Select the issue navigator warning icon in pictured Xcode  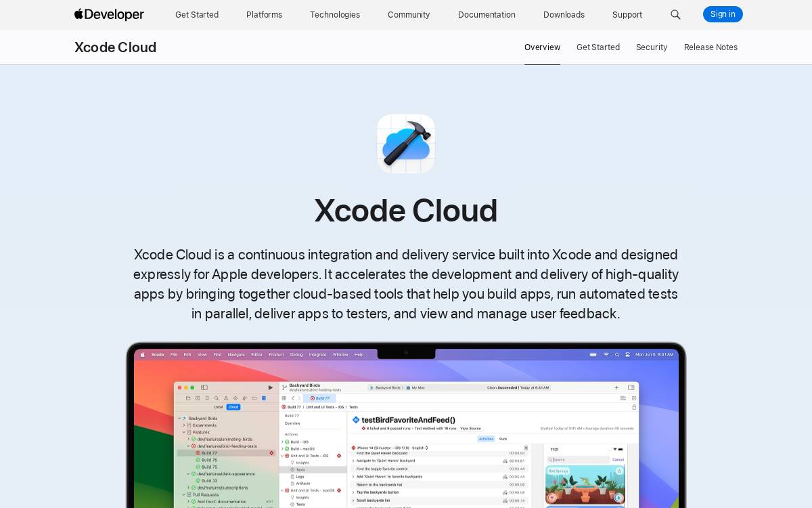point(226,398)
